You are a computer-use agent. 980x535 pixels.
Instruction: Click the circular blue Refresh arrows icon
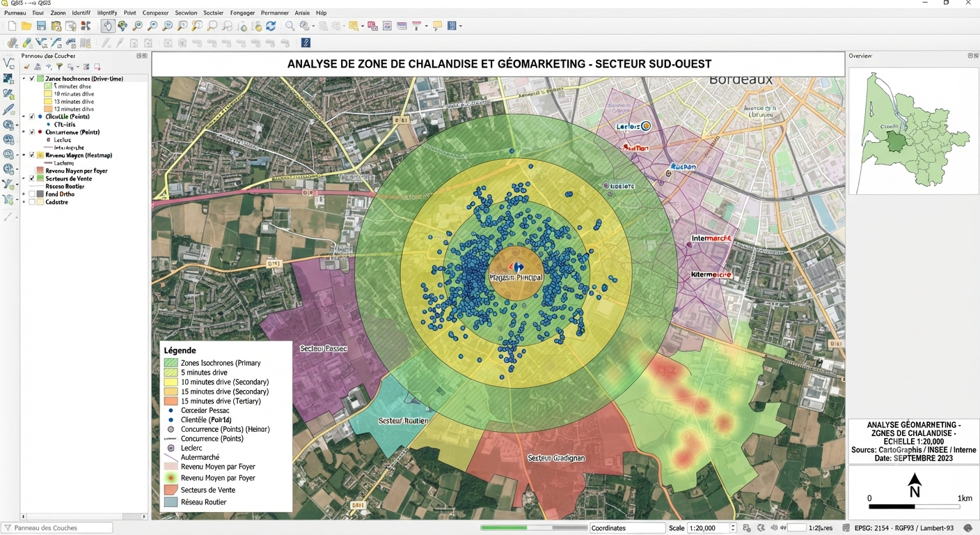pyautogui.click(x=270, y=26)
